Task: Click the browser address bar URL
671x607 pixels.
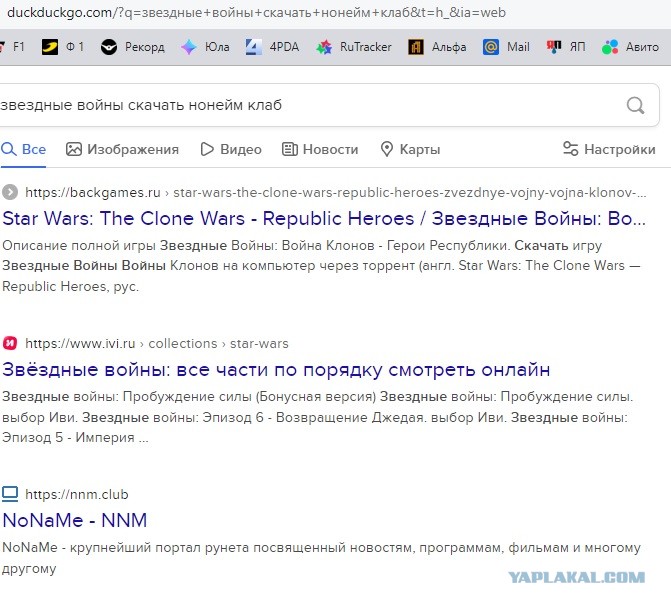Action: coord(256,13)
